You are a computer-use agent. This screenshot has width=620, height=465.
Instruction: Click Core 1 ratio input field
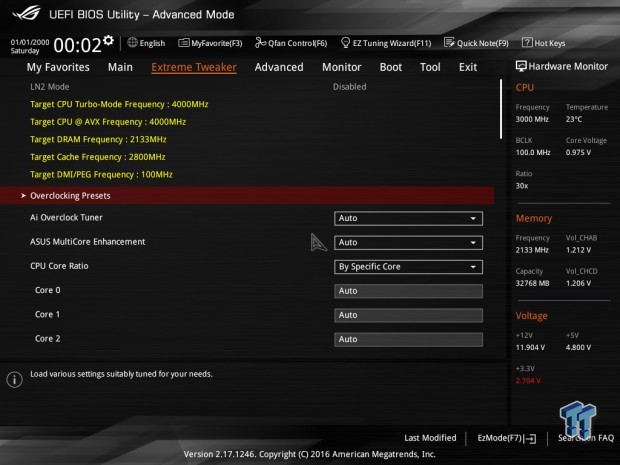408,315
